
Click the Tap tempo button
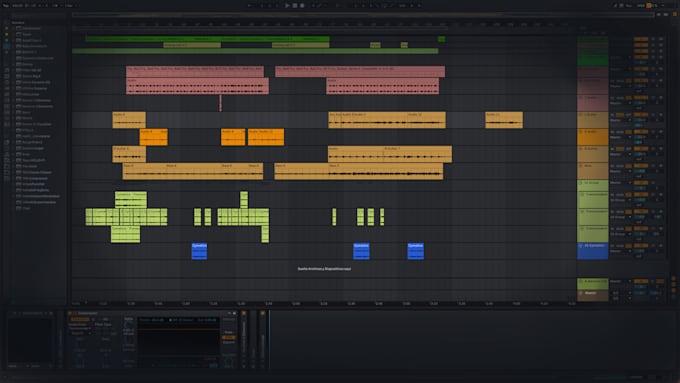pyautogui.click(x=6, y=6)
